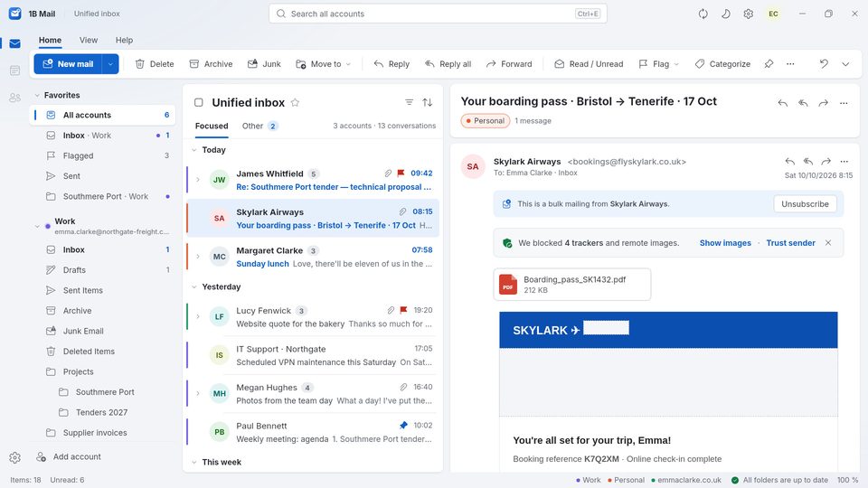The width and height of the screenshot is (868, 488).
Task: Click the Trust sender link
Action: 790,243
